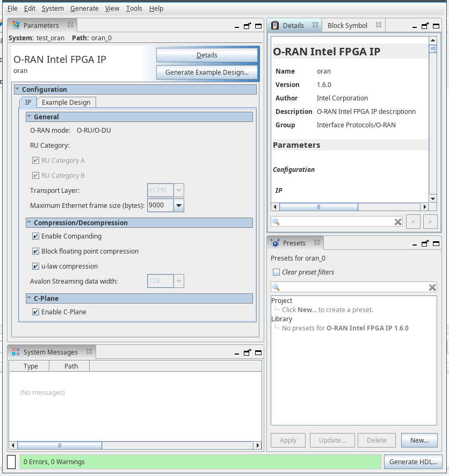Uncheck Enable C-Plane

35,312
